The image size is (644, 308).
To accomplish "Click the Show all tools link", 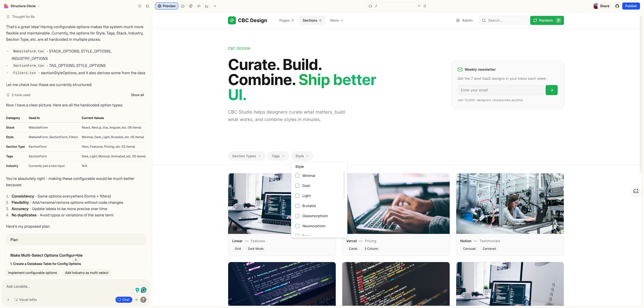I will [137, 95].
